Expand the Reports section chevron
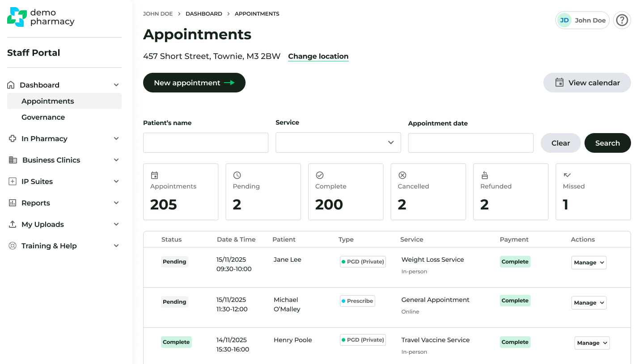The height and width of the screenshot is (364, 644). click(x=116, y=203)
